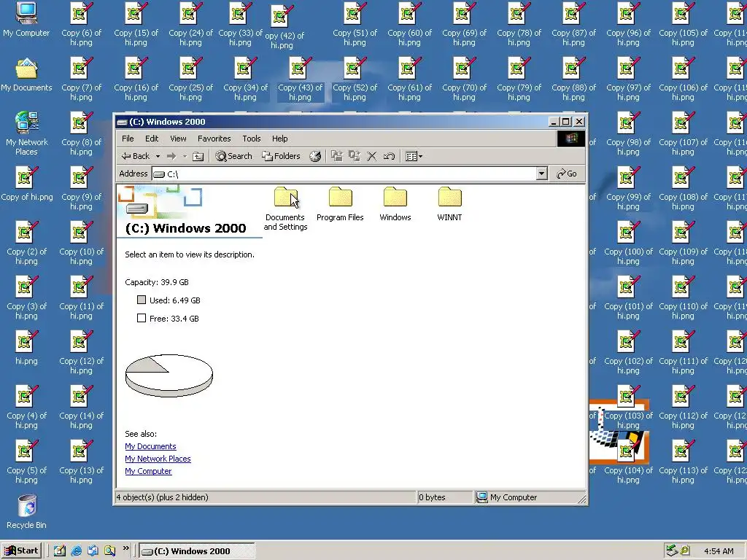Screen dimensions: 747x560
Task: Go back using the Back toolbar button
Action: pyautogui.click(x=135, y=156)
